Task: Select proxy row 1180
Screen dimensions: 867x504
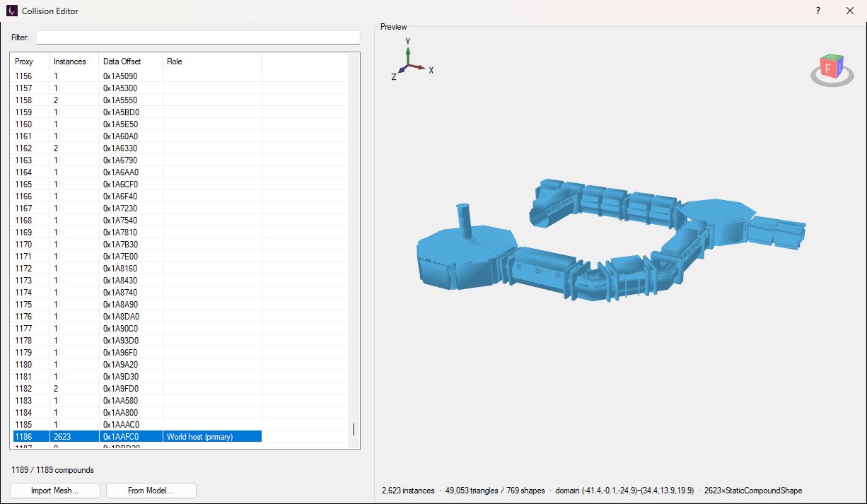Action: click(137, 365)
